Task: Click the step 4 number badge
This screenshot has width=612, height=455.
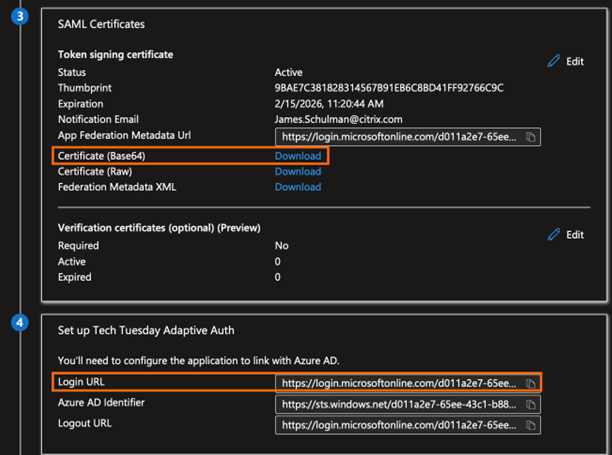Action: [20, 323]
